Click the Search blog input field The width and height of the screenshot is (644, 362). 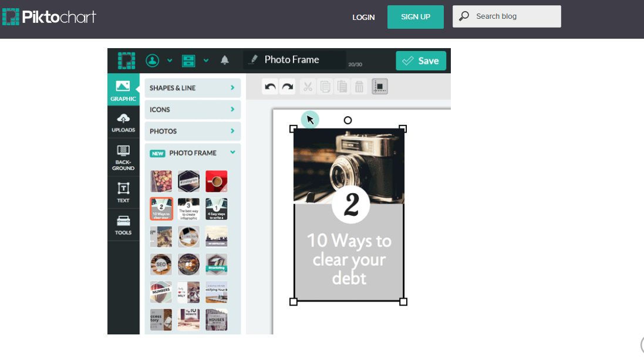(507, 16)
